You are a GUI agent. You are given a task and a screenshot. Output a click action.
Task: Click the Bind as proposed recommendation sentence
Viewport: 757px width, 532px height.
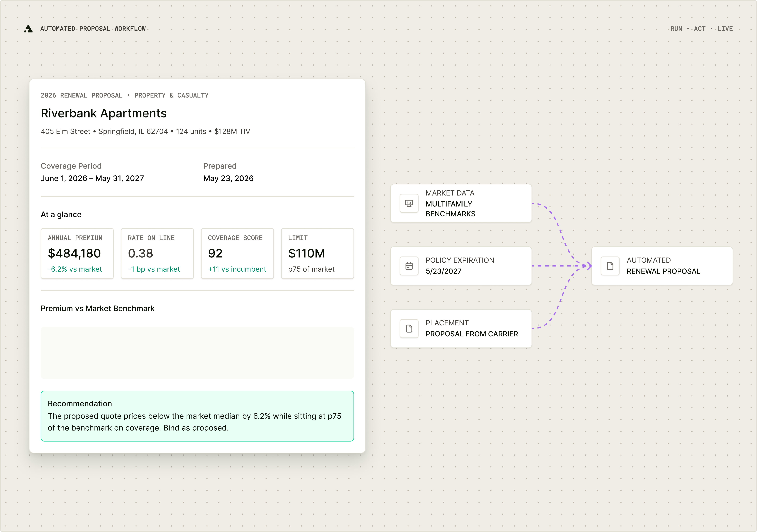pos(196,428)
